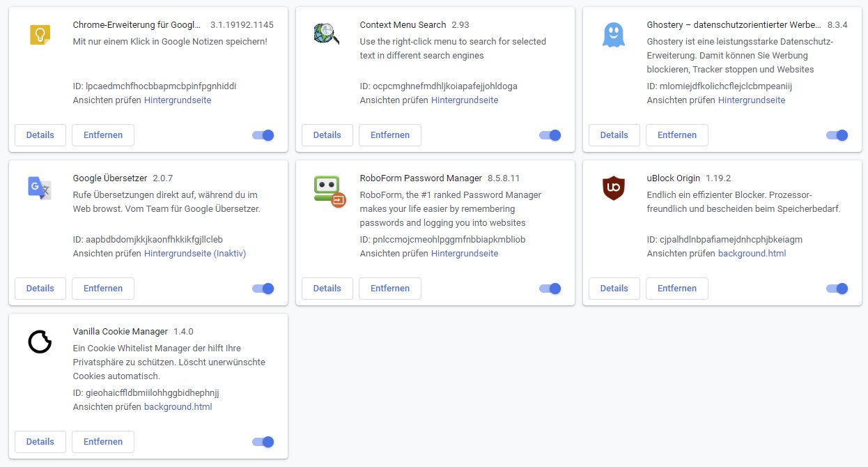
Task: Click the RoboForm green robot icon
Action: tap(330, 192)
